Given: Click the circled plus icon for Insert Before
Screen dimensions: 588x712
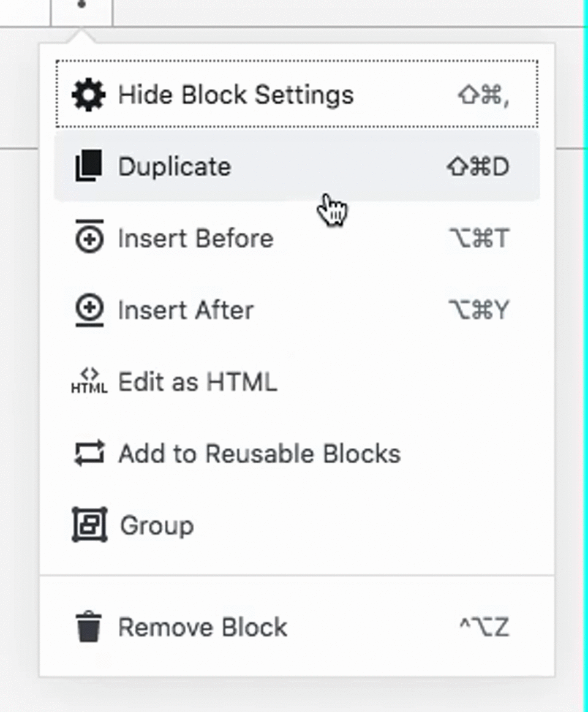Looking at the screenshot, I should pyautogui.click(x=89, y=238).
